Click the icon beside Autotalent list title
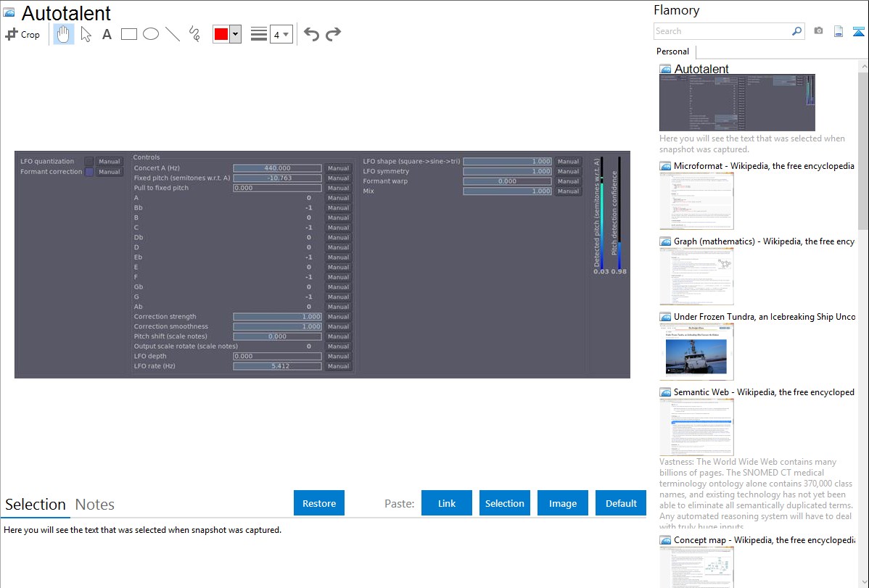The image size is (869, 588). click(665, 70)
